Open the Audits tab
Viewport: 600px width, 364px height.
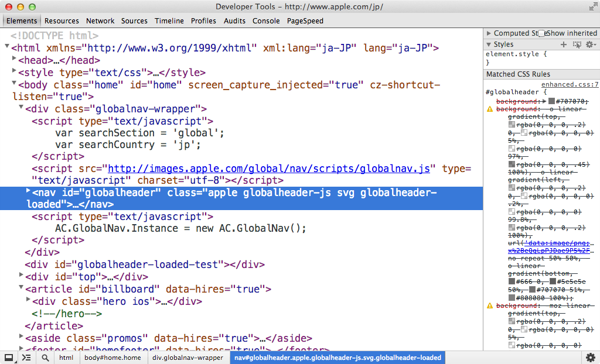pos(234,20)
